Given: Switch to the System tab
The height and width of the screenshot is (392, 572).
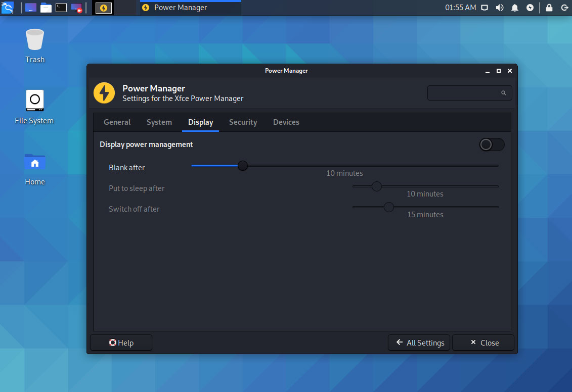Looking at the screenshot, I should 159,122.
